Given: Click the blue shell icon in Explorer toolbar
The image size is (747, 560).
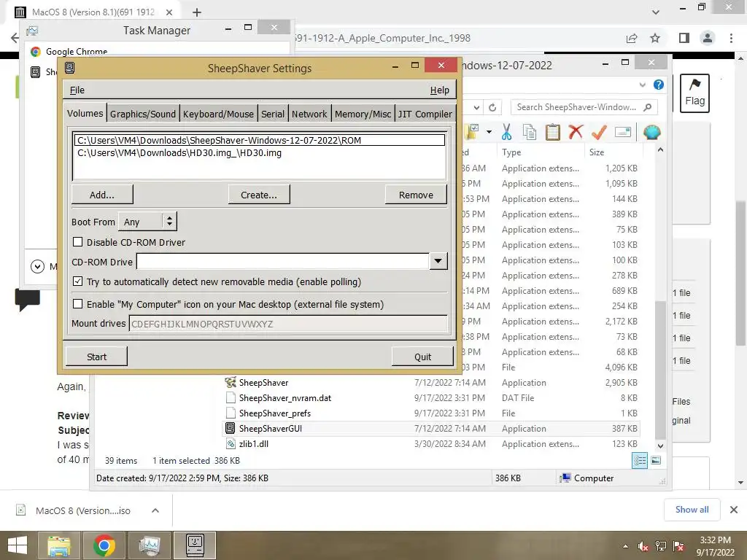Looking at the screenshot, I should (651, 132).
